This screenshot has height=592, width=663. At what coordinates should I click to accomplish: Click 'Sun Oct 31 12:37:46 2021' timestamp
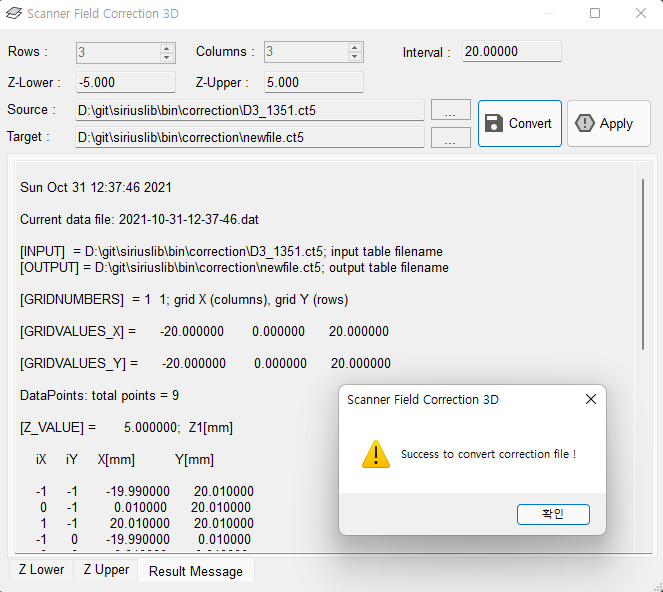[96, 187]
